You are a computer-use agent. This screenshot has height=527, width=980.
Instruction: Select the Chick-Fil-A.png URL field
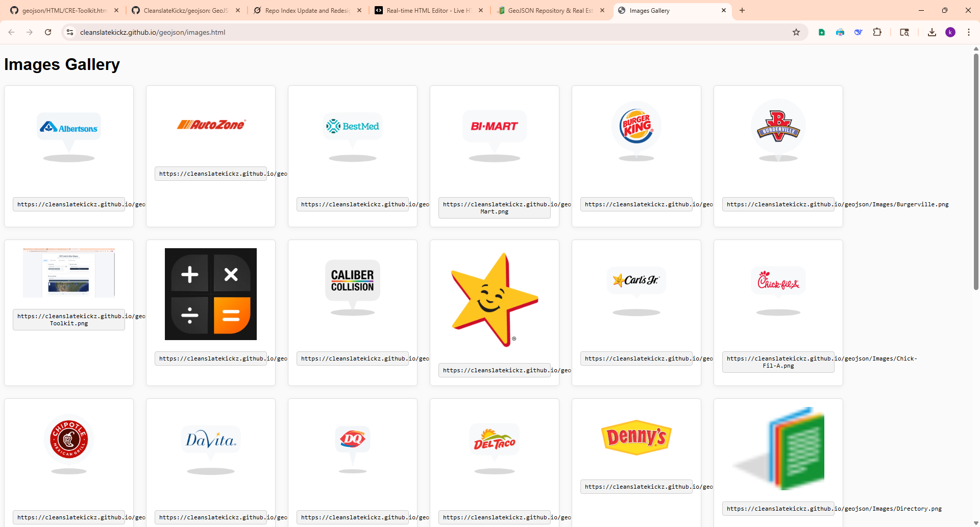point(778,362)
